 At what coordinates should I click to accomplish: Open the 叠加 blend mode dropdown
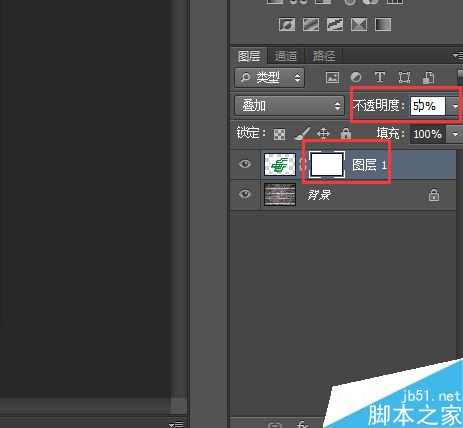click(x=289, y=106)
